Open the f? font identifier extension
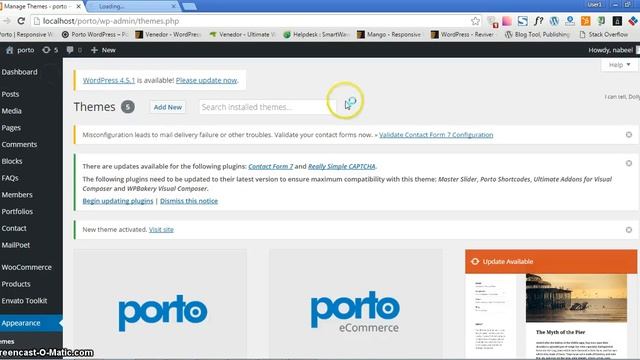 tap(538, 21)
